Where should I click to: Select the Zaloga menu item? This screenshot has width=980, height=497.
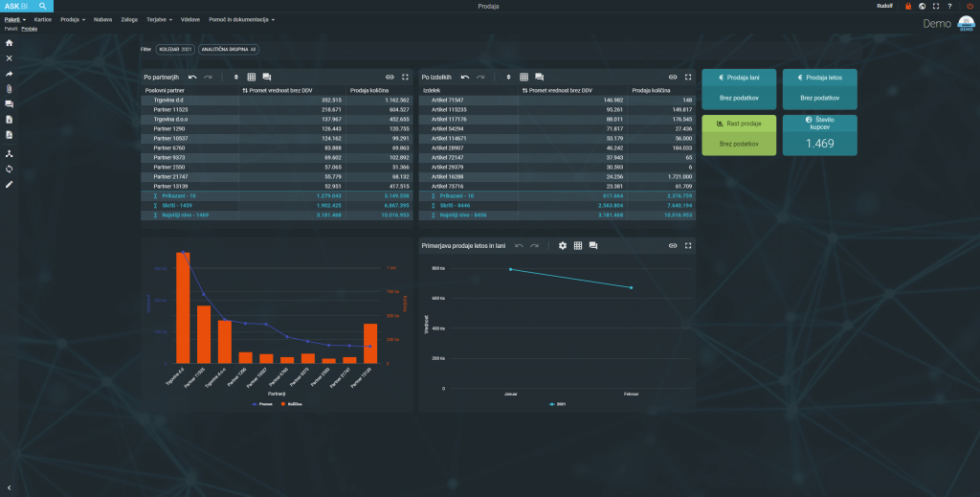[x=129, y=19]
